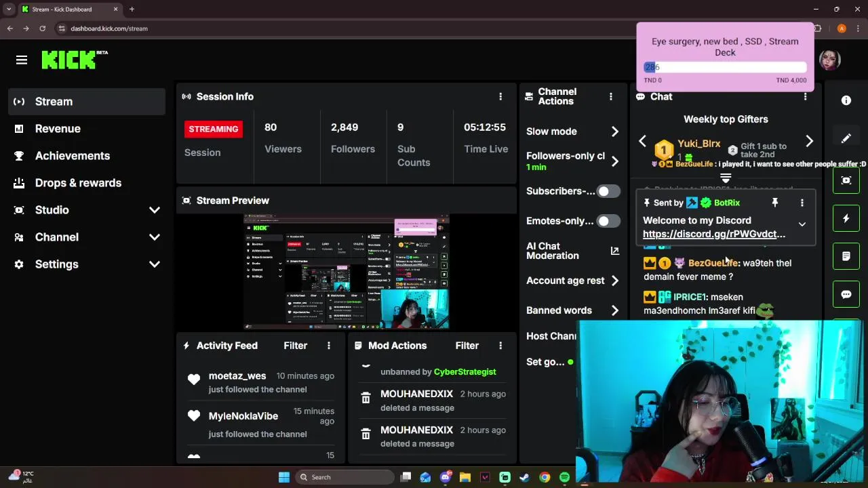Show previous weekly top gifter
This screenshot has height=488, width=868.
(642, 141)
